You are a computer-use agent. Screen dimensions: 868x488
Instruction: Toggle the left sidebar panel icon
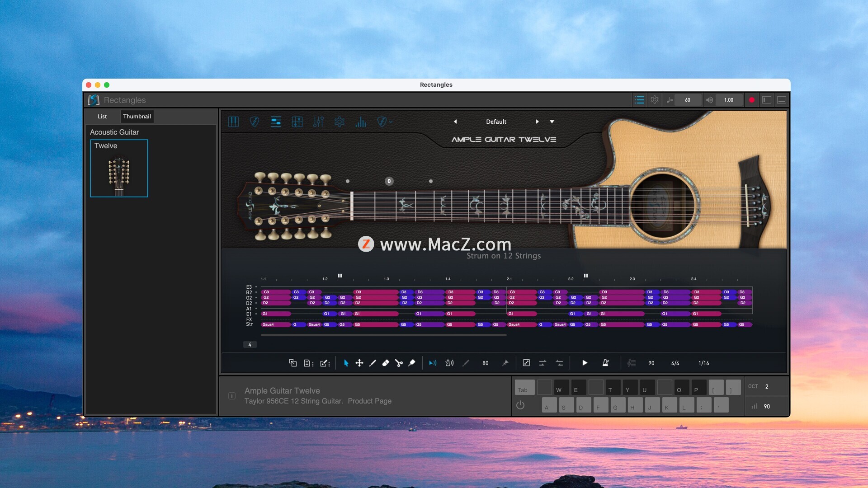767,100
